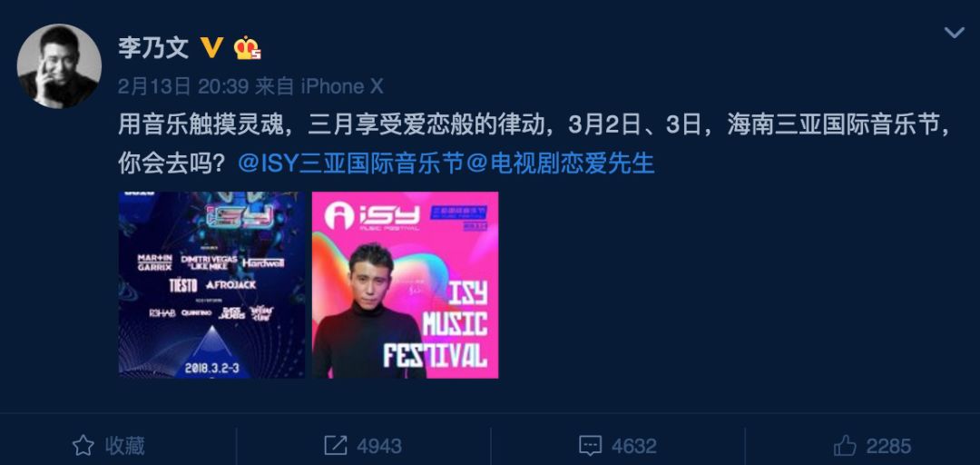Open the @电视剧恋爱先生 mention
This screenshot has height=465, width=980.
[562, 164]
